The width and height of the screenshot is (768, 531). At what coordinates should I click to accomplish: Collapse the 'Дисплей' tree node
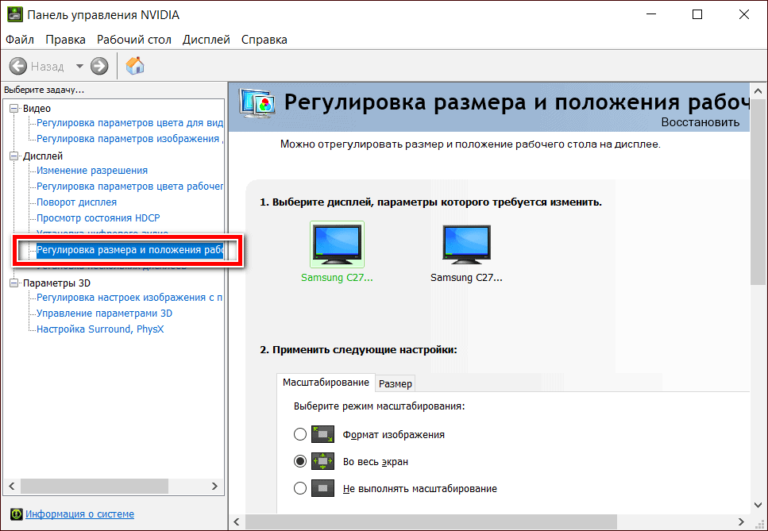point(14,156)
